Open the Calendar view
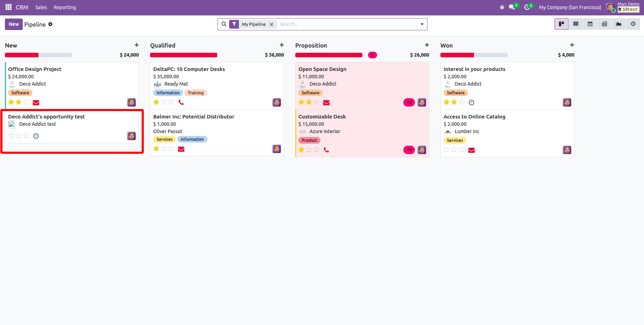This screenshot has height=325, width=644. click(590, 24)
